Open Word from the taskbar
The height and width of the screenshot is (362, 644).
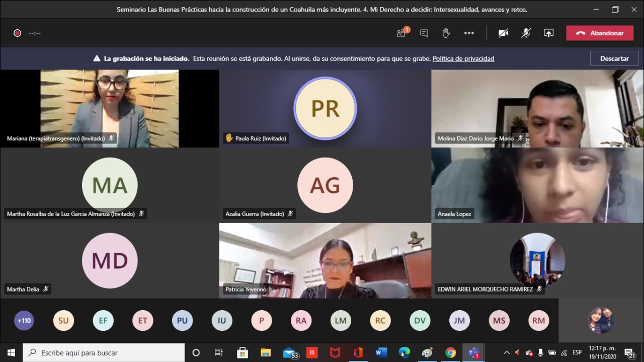coord(381,353)
